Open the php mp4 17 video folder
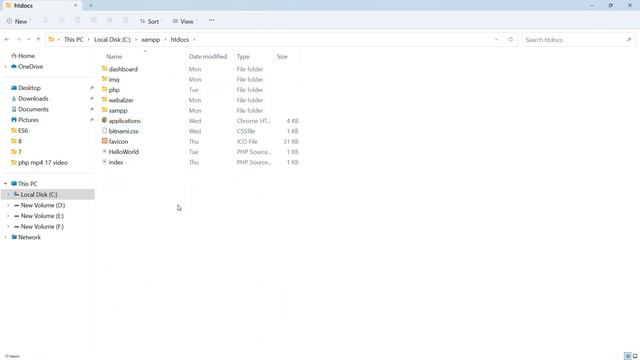Viewport: 640px width, 360px height. point(39,162)
